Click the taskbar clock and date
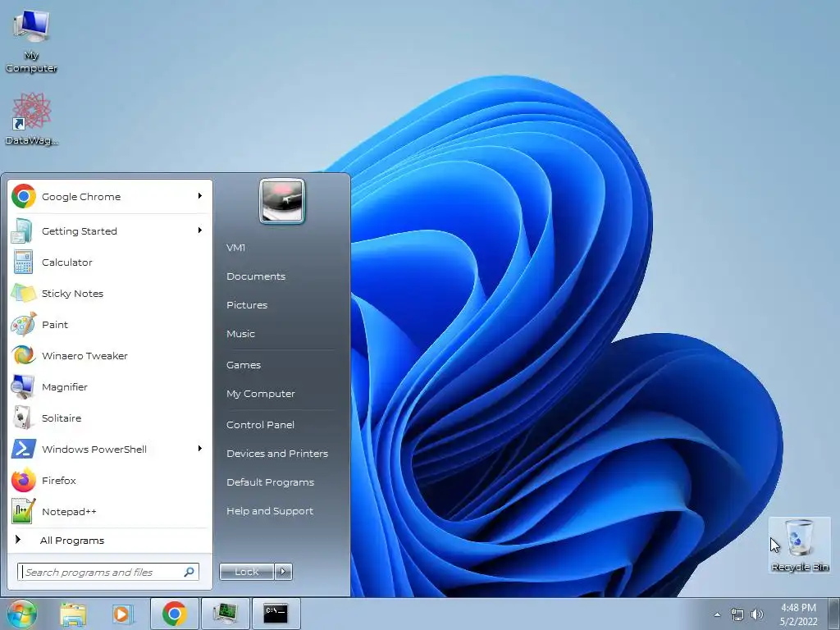The width and height of the screenshot is (840, 630). click(798, 614)
